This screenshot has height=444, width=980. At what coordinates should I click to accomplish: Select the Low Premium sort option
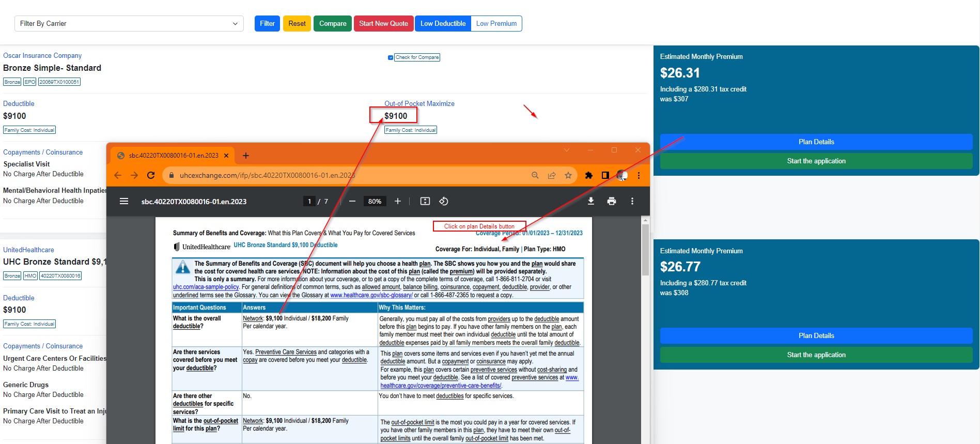click(496, 23)
